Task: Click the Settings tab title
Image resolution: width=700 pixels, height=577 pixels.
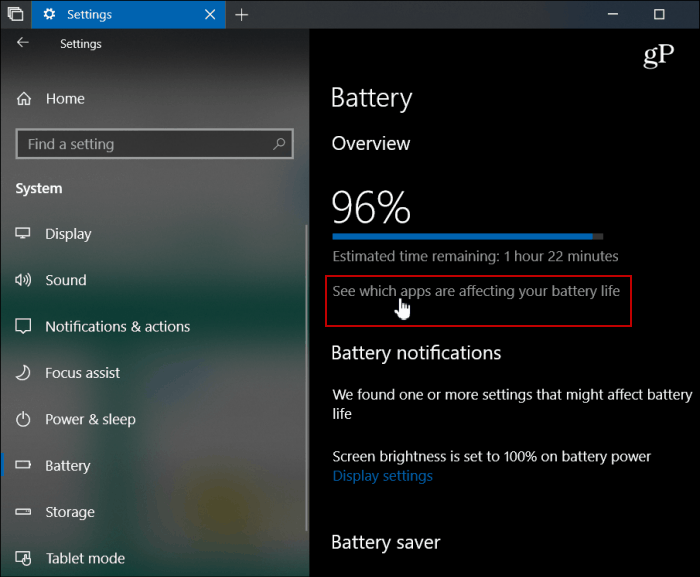Action: (x=89, y=15)
